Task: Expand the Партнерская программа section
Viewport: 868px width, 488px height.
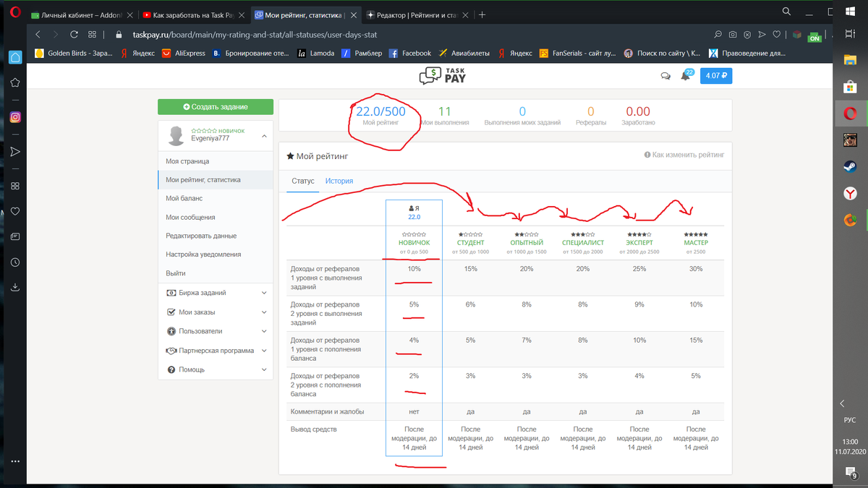Action: point(216,351)
